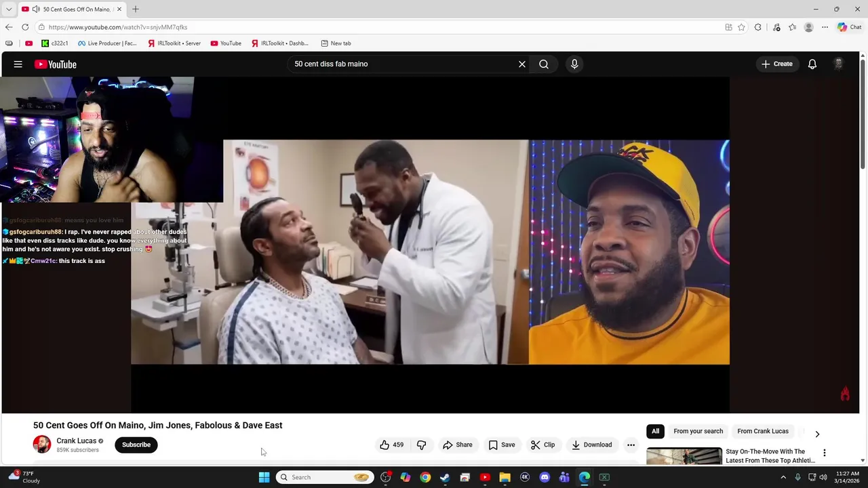Open the browser tab list dropdown
Image resolution: width=868 pixels, height=488 pixels.
(9, 9)
